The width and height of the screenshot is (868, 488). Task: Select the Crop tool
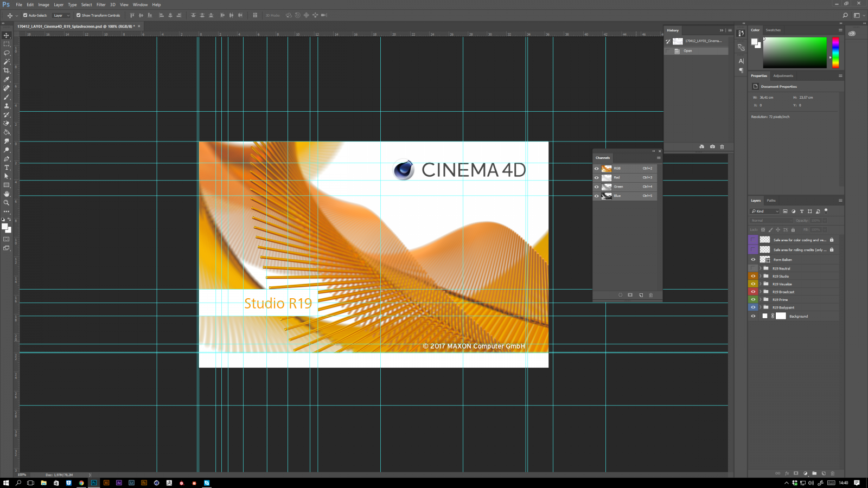(7, 70)
